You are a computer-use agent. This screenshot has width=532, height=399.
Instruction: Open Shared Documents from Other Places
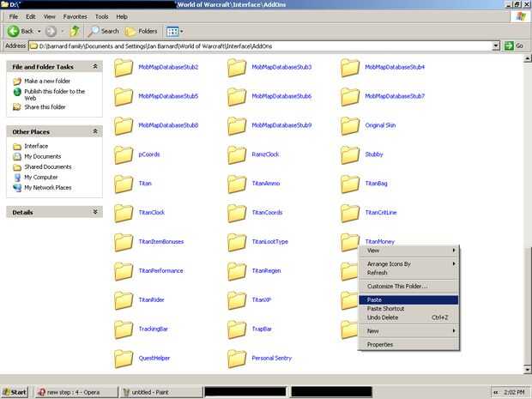(48, 167)
